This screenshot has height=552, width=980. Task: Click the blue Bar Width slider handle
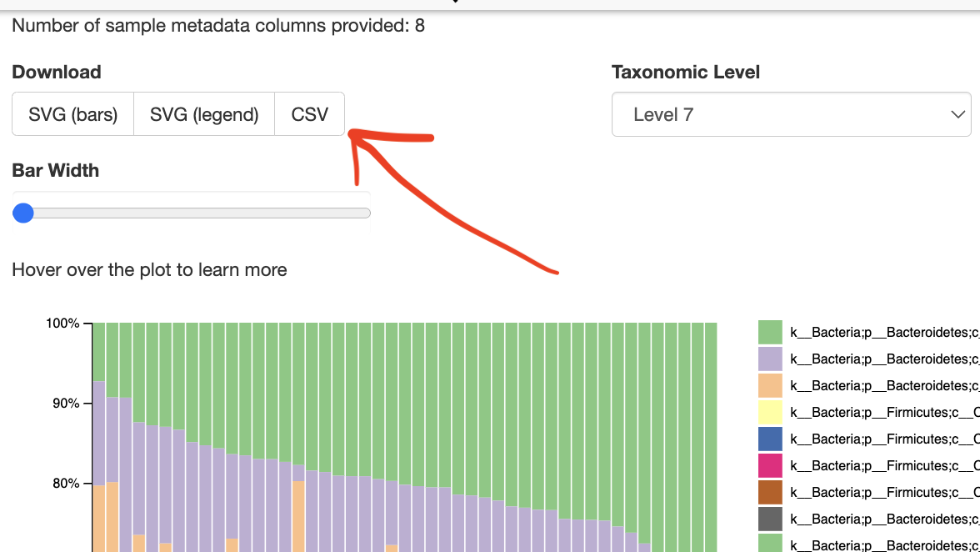tap(23, 213)
